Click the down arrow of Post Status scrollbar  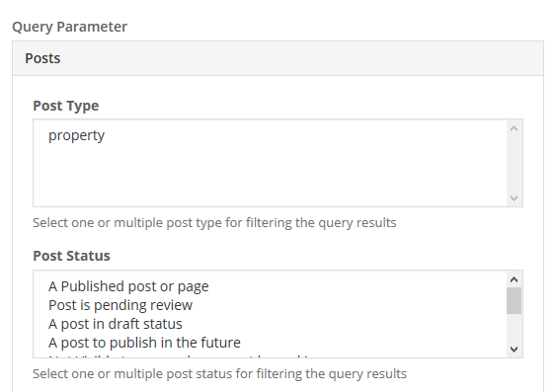(514, 350)
